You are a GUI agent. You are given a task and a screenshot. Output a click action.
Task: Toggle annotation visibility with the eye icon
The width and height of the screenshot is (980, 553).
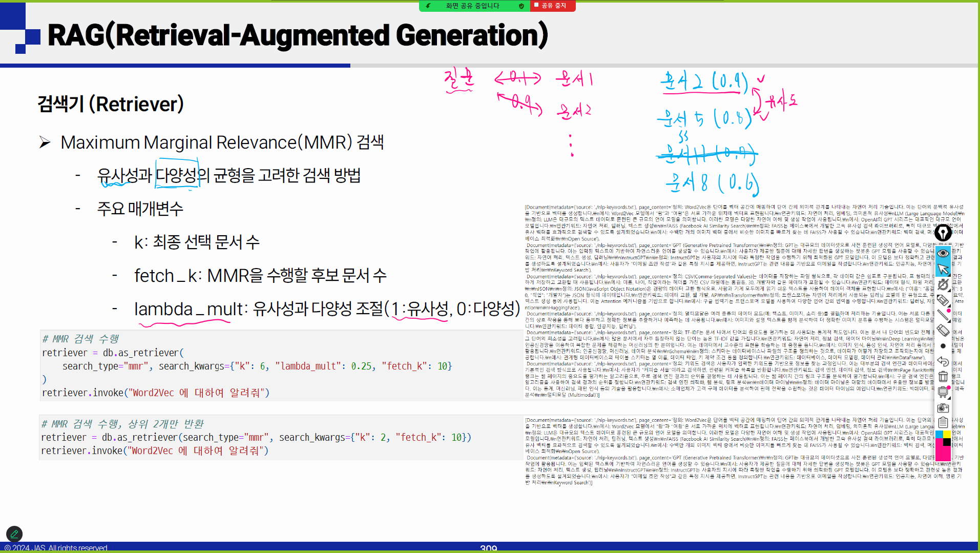click(943, 253)
